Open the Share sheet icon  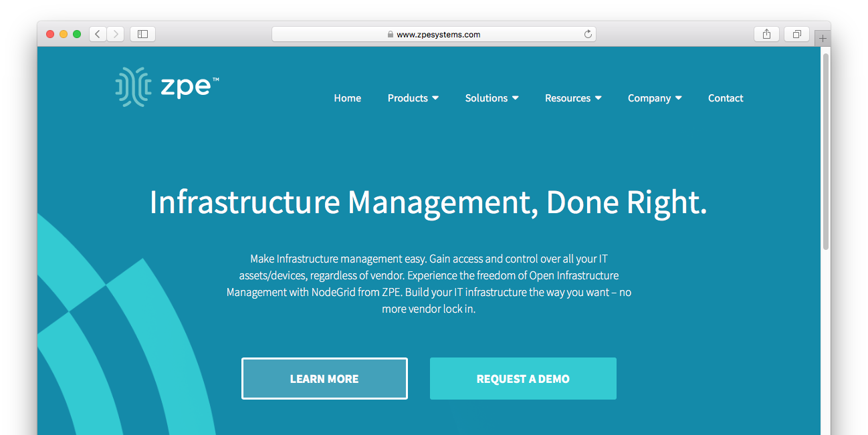coord(766,34)
